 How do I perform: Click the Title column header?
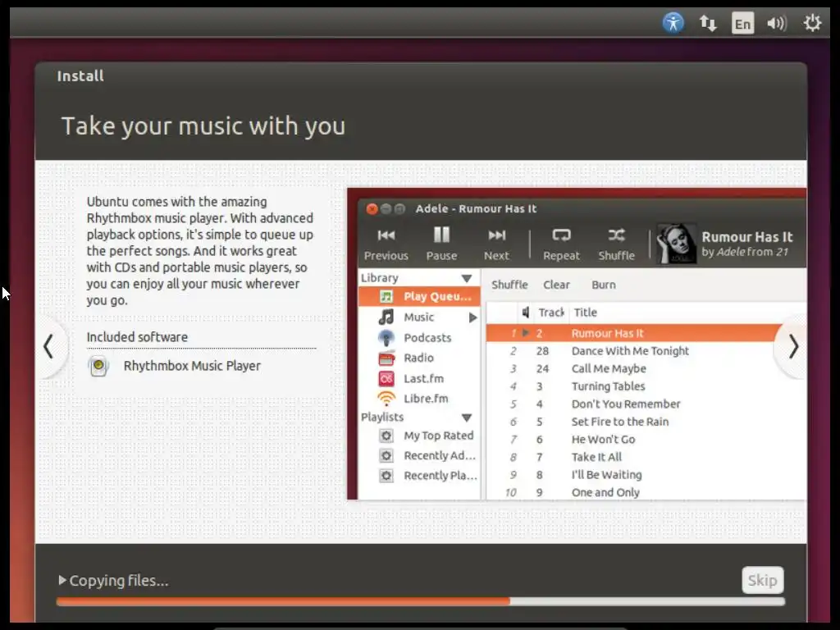tap(585, 313)
